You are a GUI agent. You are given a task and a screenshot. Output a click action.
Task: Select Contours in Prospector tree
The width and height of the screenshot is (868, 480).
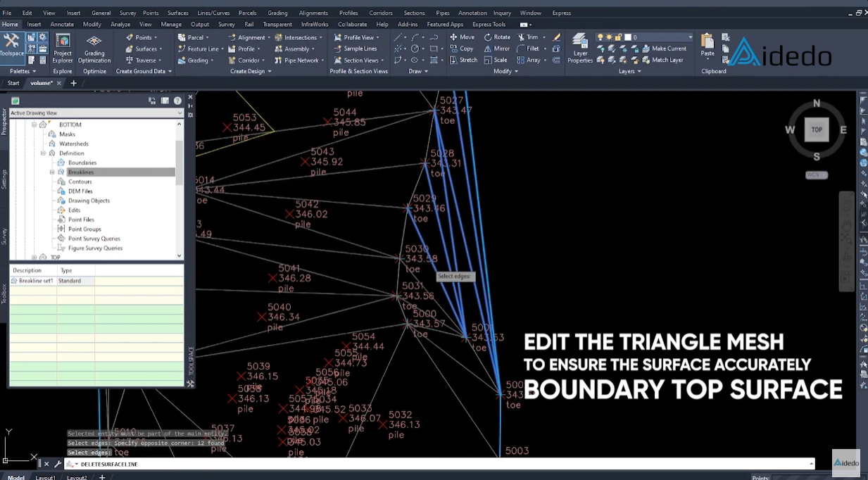point(80,182)
